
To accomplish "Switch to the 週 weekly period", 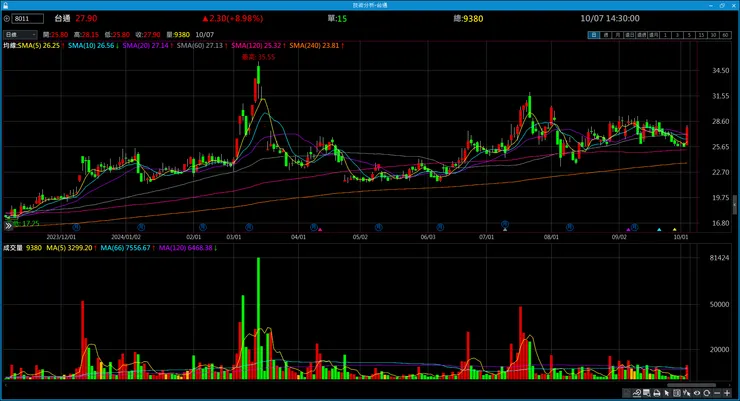I will [x=606, y=35].
